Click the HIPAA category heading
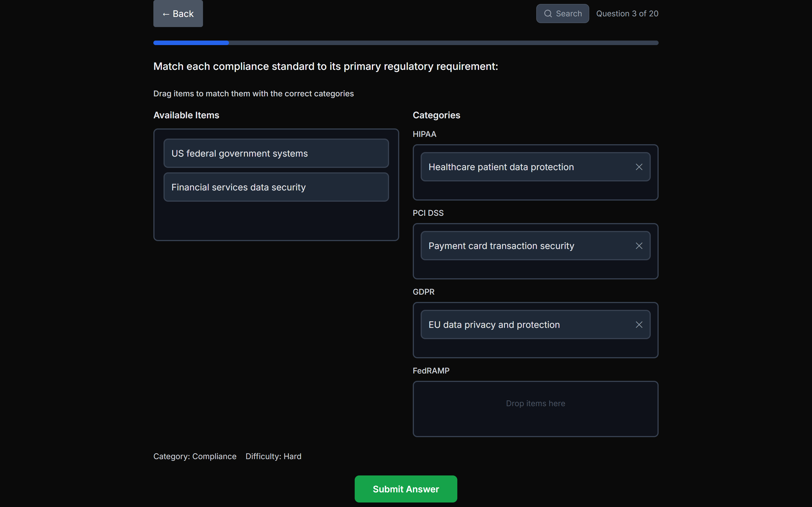The height and width of the screenshot is (507, 812). [x=424, y=134]
